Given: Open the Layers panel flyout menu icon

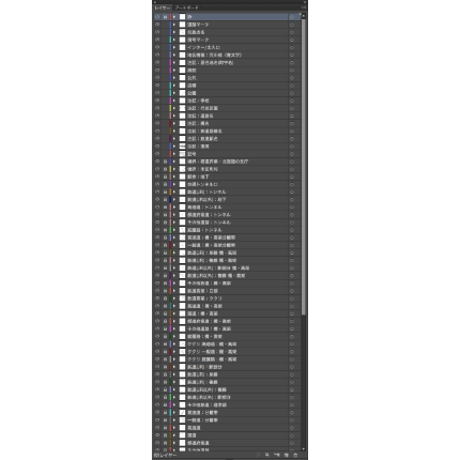Looking at the screenshot, I should pos(303,7).
